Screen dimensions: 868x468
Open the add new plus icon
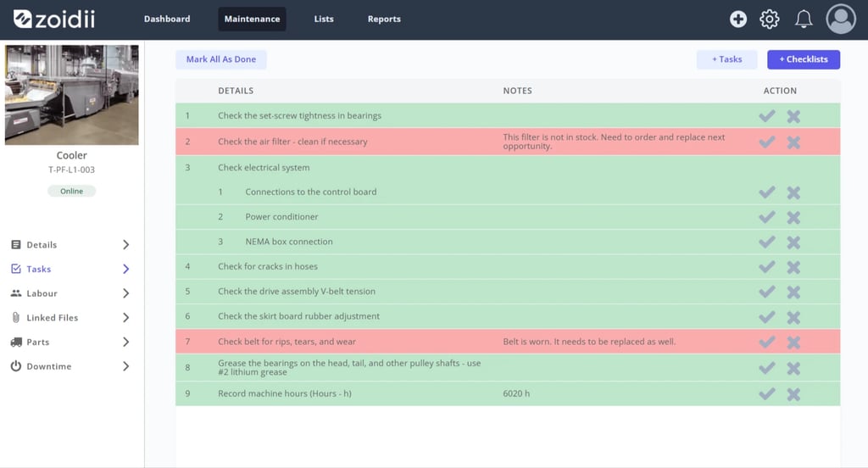(x=738, y=19)
